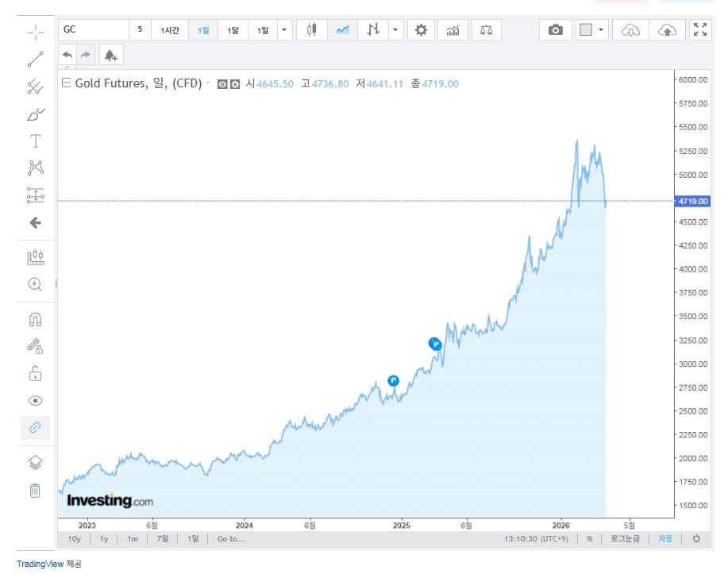Viewport: 728px width, 582px height.
Task: Select the brush drawing tool
Action: (35, 114)
